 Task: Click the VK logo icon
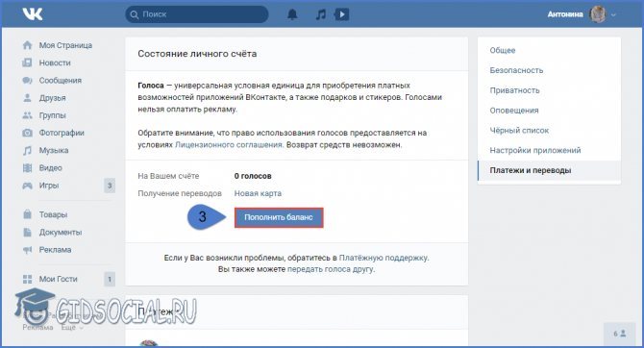[x=33, y=14]
